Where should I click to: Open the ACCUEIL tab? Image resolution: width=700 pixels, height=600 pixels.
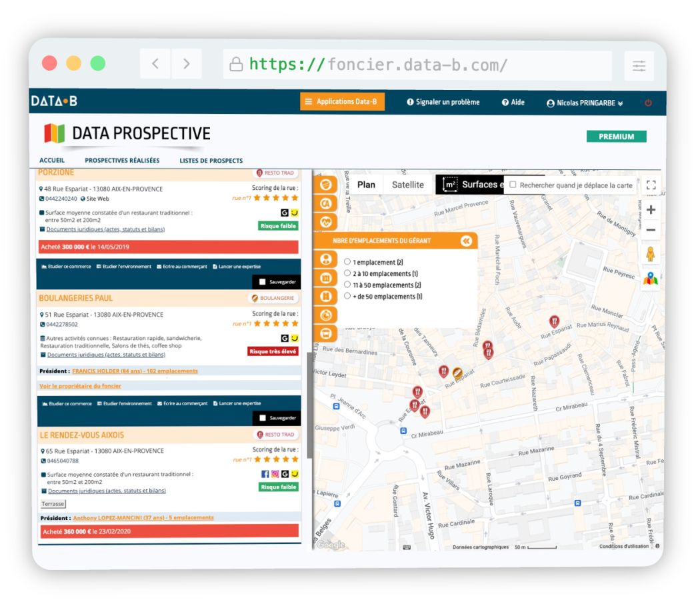point(52,160)
